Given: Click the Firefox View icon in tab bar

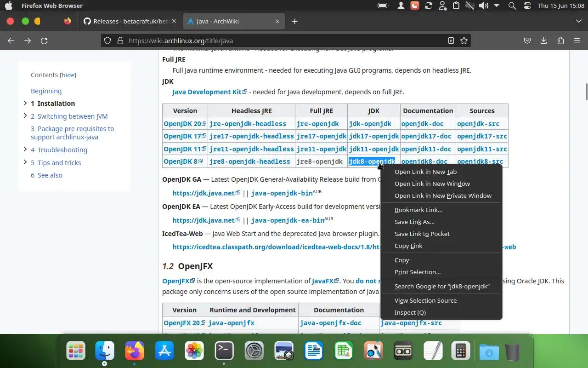Looking at the screenshot, I should pyautogui.click(x=68, y=21).
